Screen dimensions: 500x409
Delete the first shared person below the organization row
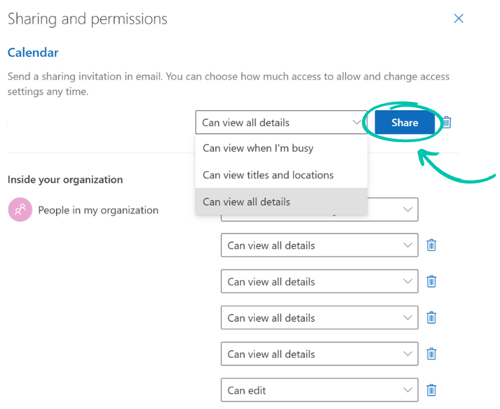431,245
